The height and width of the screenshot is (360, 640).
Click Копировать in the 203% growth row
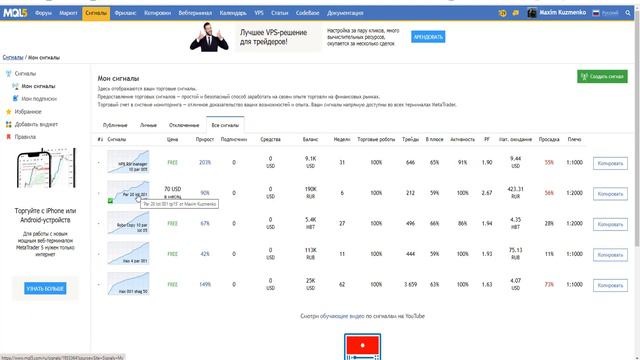point(610,163)
